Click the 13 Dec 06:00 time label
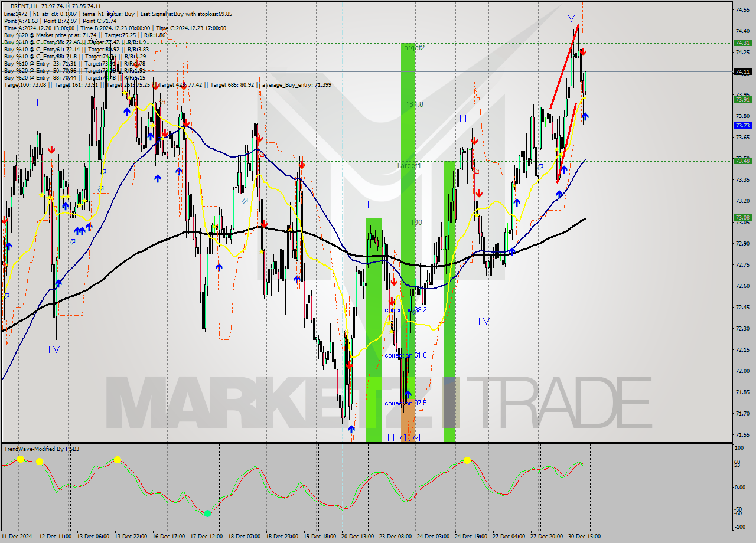 pos(93,537)
